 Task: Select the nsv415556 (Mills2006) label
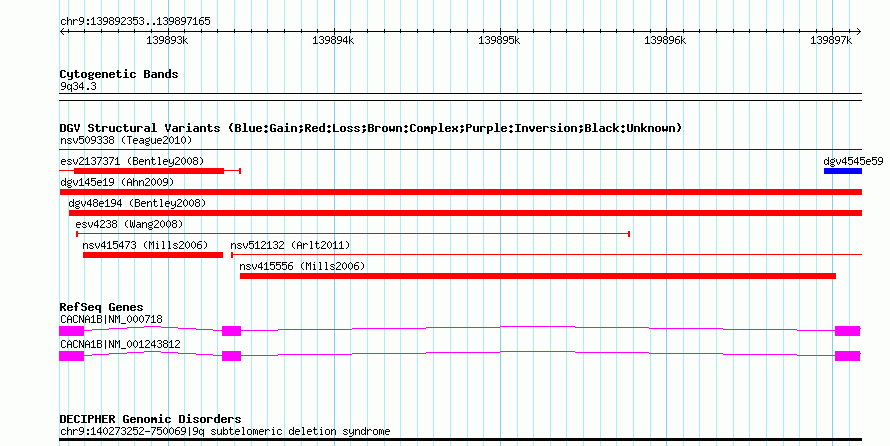click(x=302, y=266)
